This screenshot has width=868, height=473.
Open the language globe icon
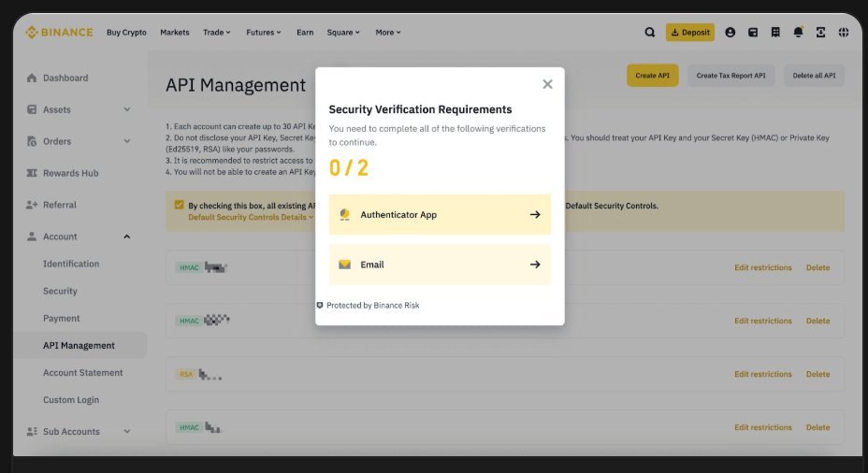click(x=844, y=32)
